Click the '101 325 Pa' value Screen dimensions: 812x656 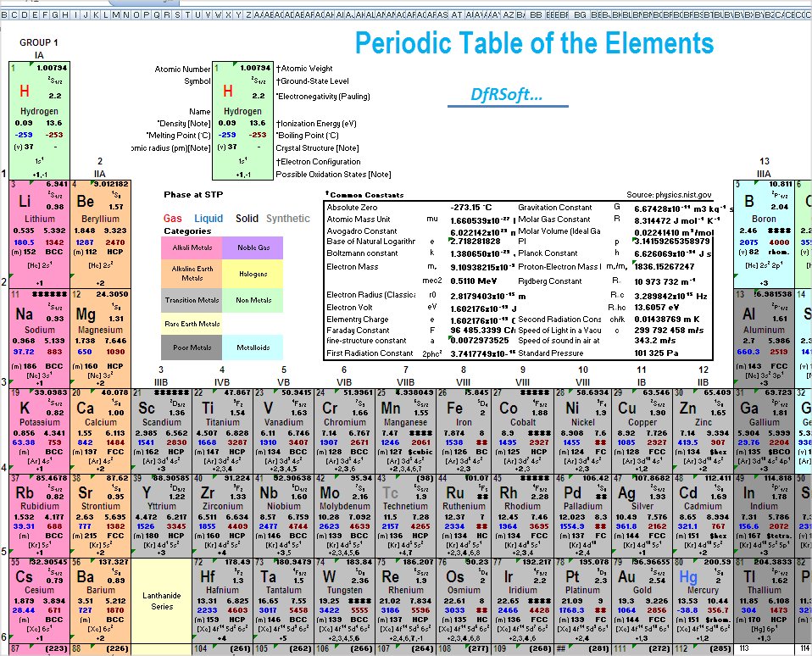(x=656, y=353)
